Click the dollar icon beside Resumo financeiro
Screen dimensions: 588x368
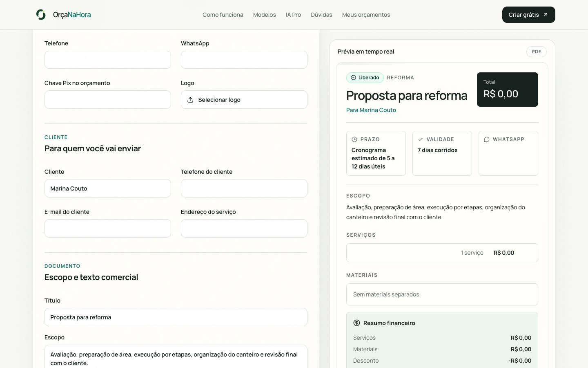[x=356, y=323]
